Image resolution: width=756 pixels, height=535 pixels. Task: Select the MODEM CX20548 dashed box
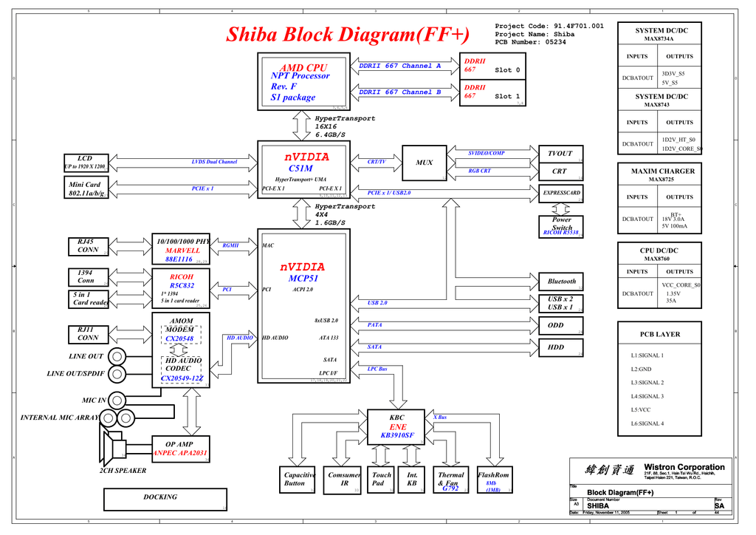[x=181, y=334]
